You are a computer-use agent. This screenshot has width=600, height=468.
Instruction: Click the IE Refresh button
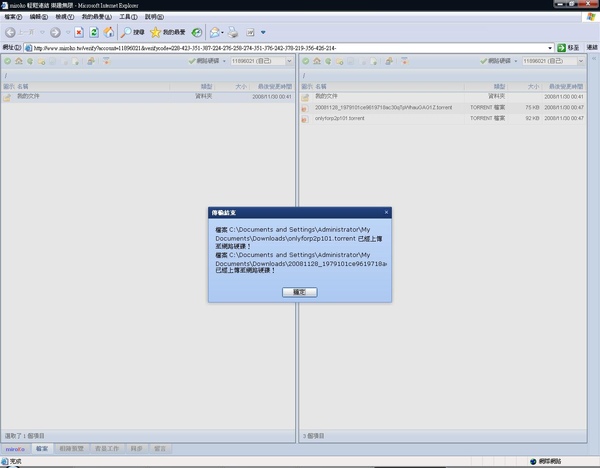click(94, 33)
